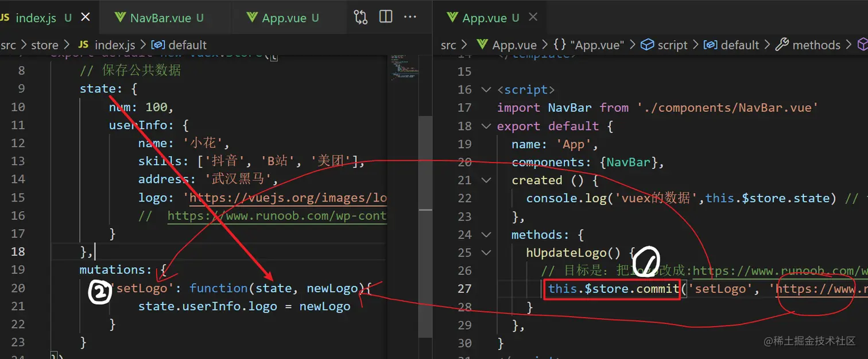
Task: Click line number 27 in right editor
Action: [x=464, y=288]
